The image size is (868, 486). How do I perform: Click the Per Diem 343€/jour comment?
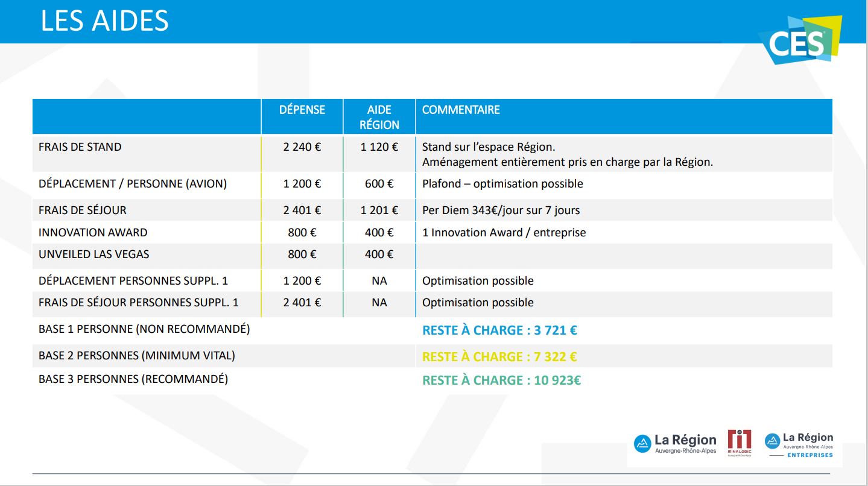[x=501, y=210]
